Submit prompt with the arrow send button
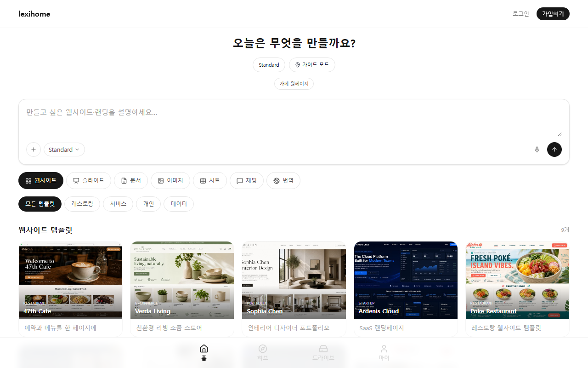This screenshot has height=368, width=588. click(x=554, y=149)
